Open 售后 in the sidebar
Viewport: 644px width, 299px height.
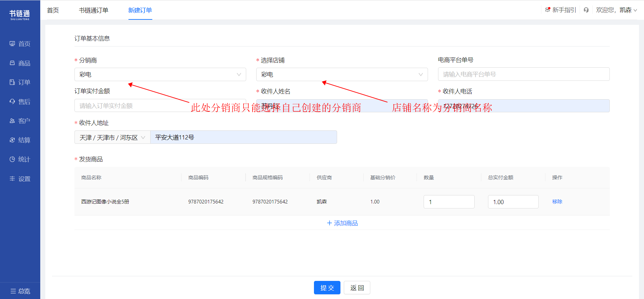point(20,102)
